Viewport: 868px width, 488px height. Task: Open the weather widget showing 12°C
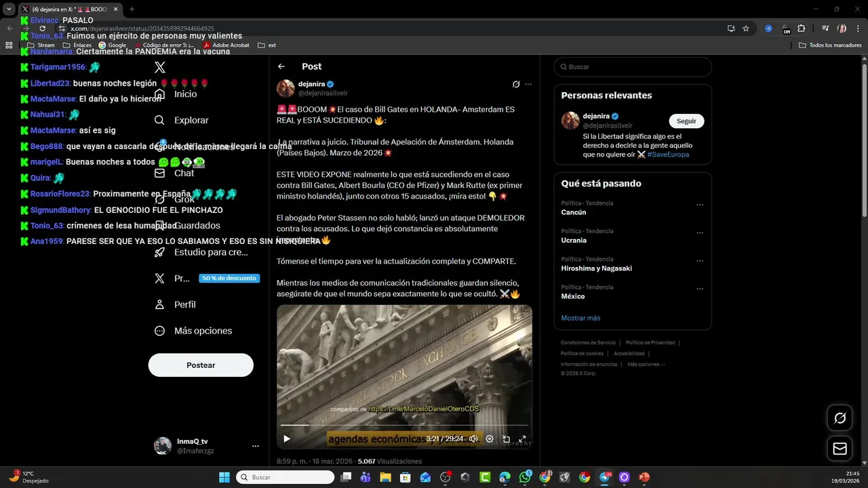pyautogui.click(x=28, y=477)
